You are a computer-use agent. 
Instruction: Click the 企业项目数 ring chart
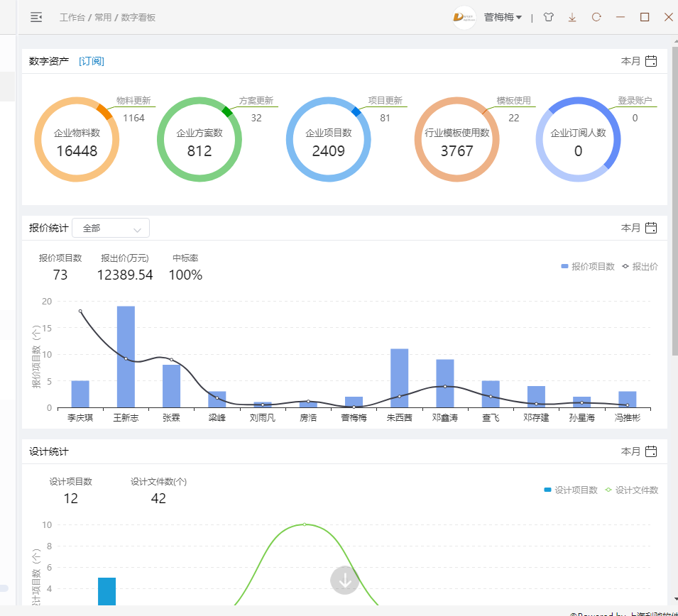pyautogui.click(x=329, y=140)
